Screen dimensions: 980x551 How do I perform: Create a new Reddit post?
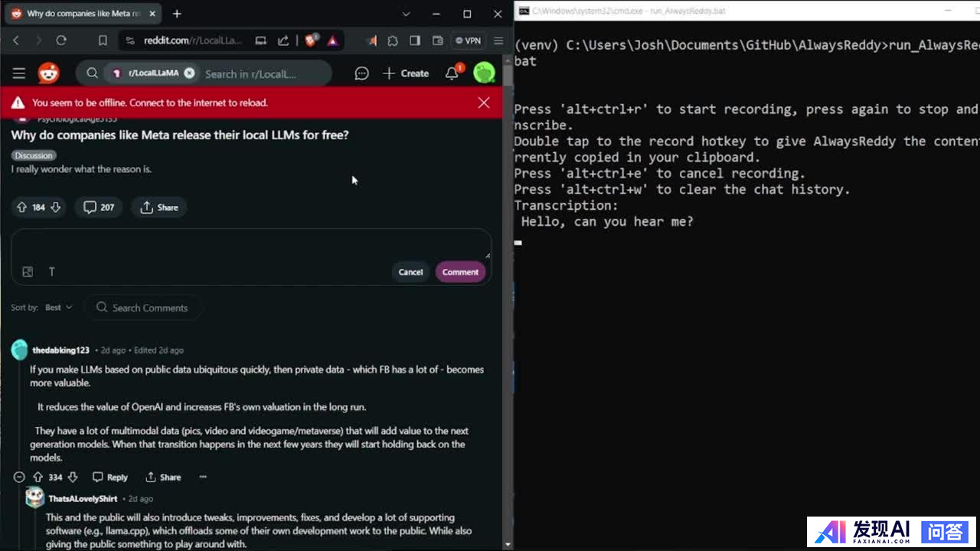pos(406,73)
